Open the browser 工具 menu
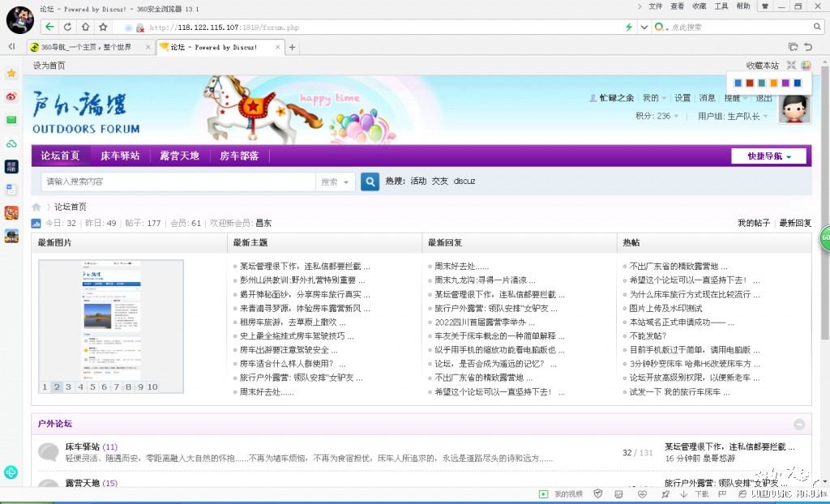The image size is (830, 504). click(x=721, y=6)
